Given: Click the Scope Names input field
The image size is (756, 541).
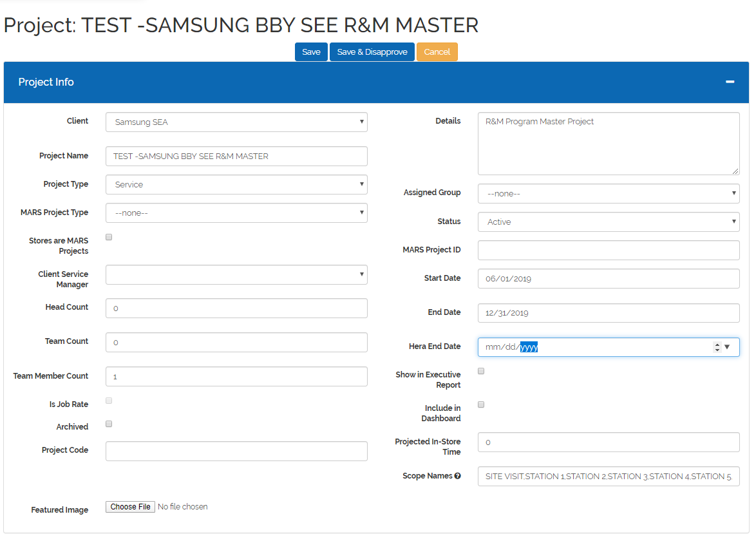Looking at the screenshot, I should pos(609,477).
